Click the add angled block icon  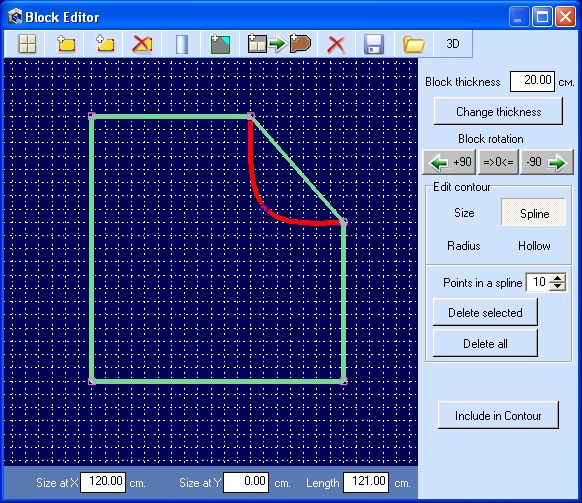click(105, 44)
